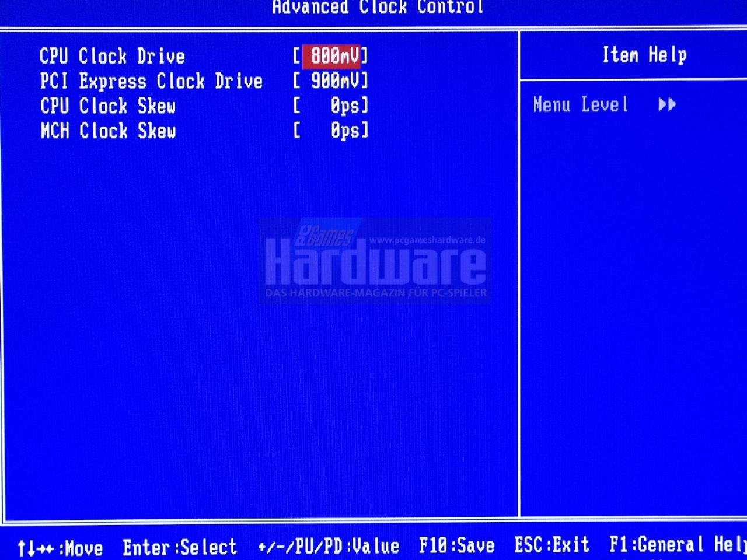Click the arrow keys Move hint

coord(60,548)
